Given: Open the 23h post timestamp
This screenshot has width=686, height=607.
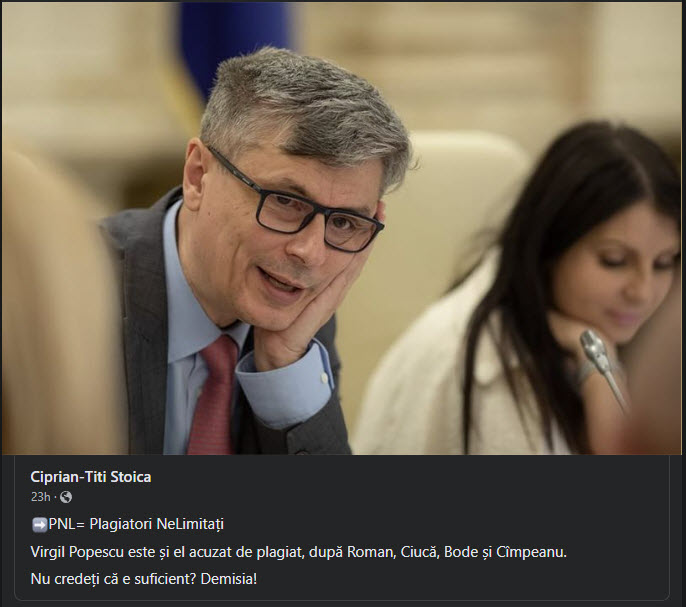Looking at the screenshot, I should pos(40,497).
